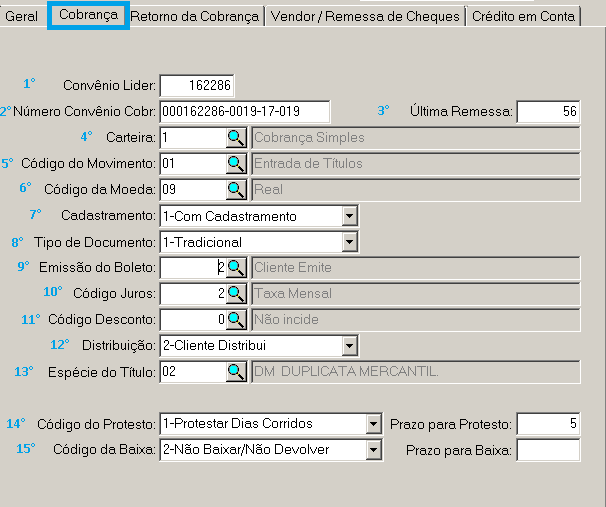
Task: Click the Espécie do Título search icon
Action: tap(235, 371)
